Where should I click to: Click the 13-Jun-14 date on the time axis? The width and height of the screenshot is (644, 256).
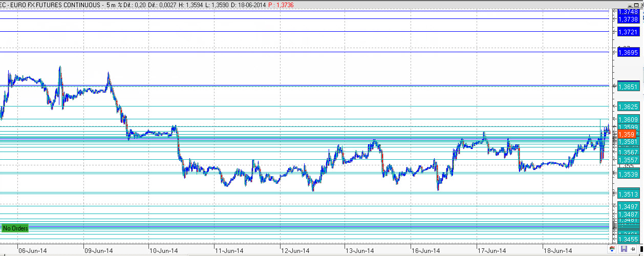[x=360, y=251]
